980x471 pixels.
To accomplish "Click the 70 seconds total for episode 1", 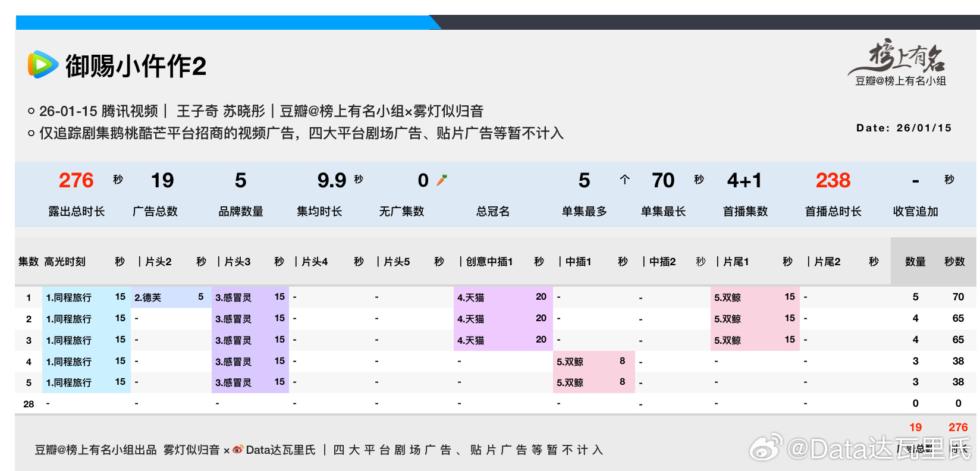I will point(958,297).
